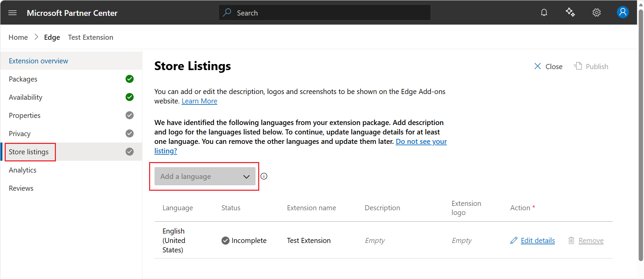Screen dimensions: 644x279
Task: Click the Description column header
Action: (x=382, y=208)
